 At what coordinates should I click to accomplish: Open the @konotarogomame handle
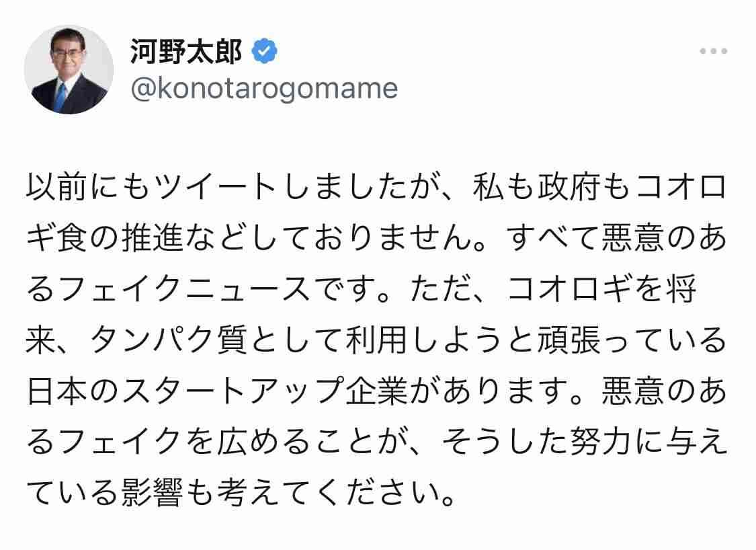(x=264, y=89)
